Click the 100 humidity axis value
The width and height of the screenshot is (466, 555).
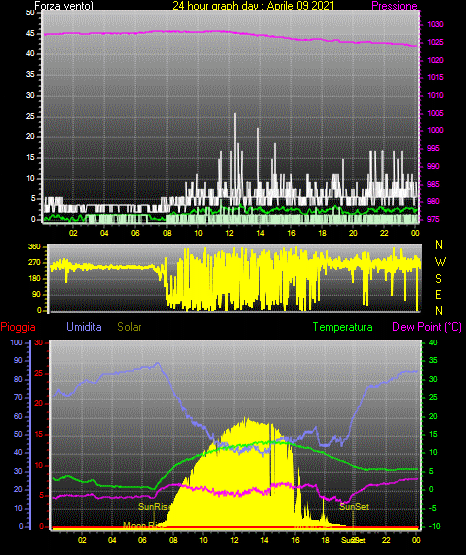click(16, 342)
